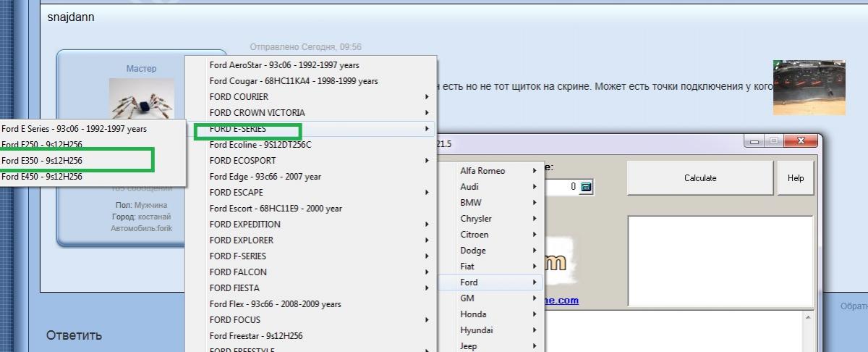Expand the FORD EXPLORER submenu
This screenshot has width=868, height=352.
pyautogui.click(x=311, y=240)
